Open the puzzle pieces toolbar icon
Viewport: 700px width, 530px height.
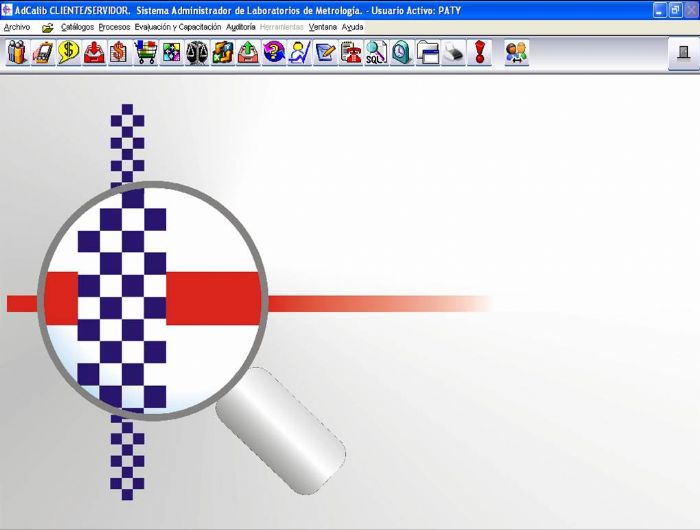pyautogui.click(x=222, y=52)
